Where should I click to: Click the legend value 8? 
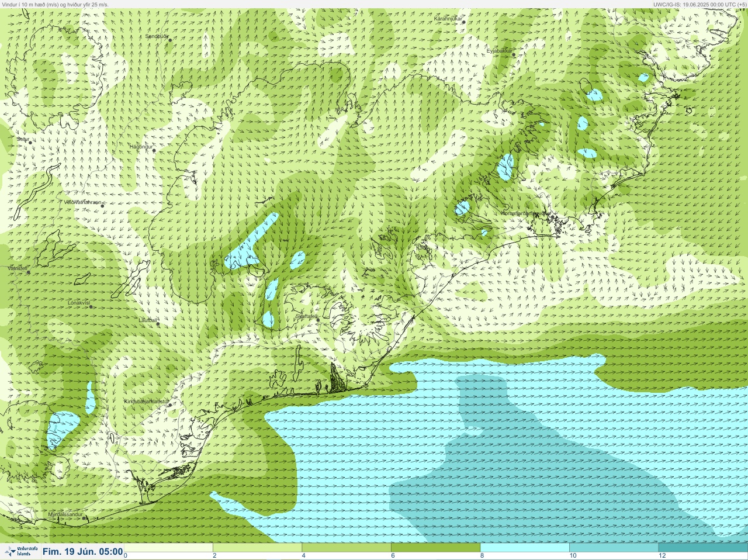pos(482,555)
